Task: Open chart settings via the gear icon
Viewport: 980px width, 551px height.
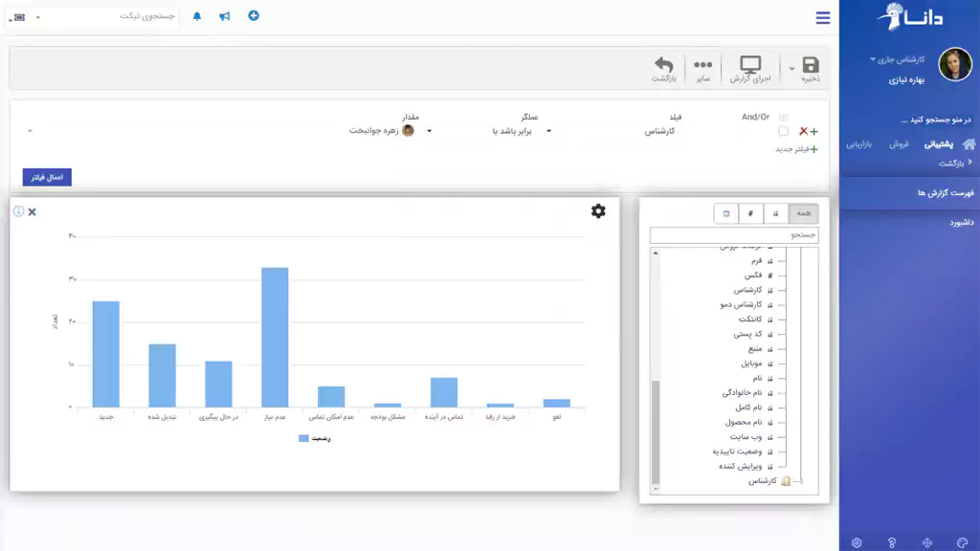Action: [598, 211]
